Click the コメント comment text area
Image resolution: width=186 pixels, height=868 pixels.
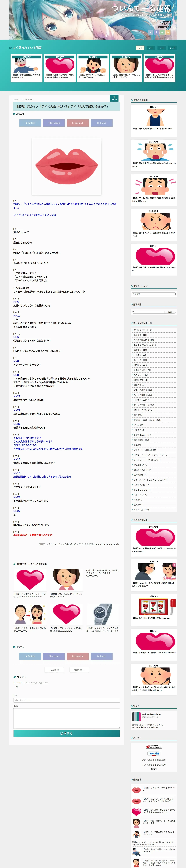66,718
